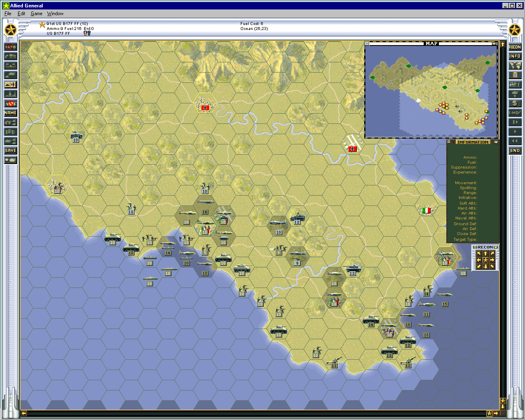The image size is (525, 420).
Task: Click the horizontal scroll right arrow
Action: 495,413
